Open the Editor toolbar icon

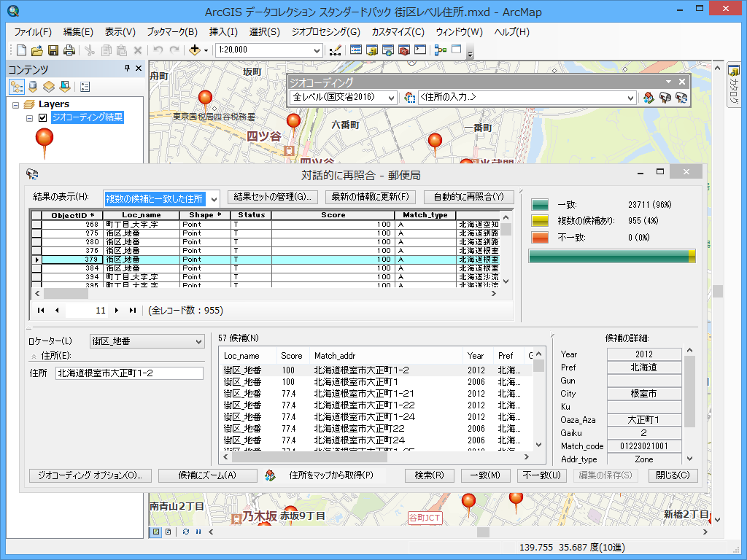click(x=335, y=50)
